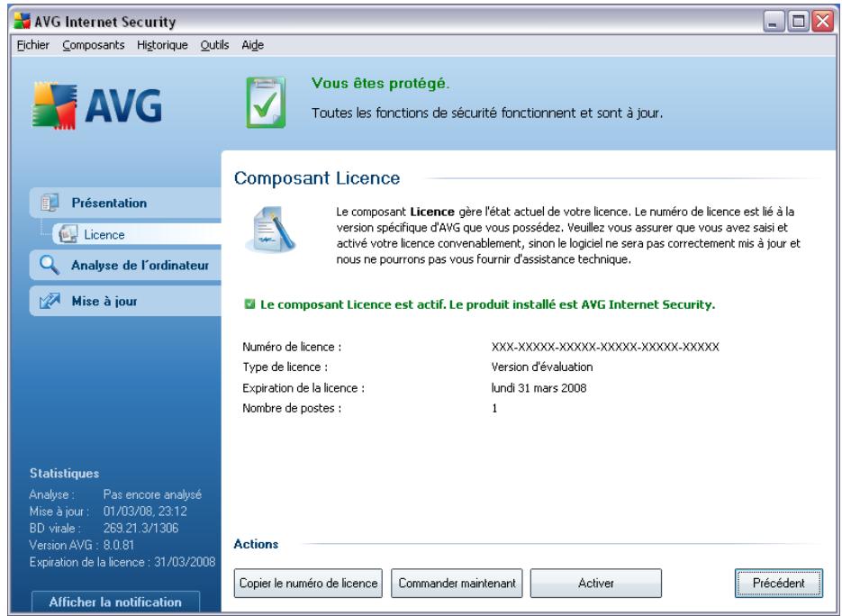This screenshot has width=842, height=616.
Task: Click the Composant Licence heading
Action: (317, 177)
